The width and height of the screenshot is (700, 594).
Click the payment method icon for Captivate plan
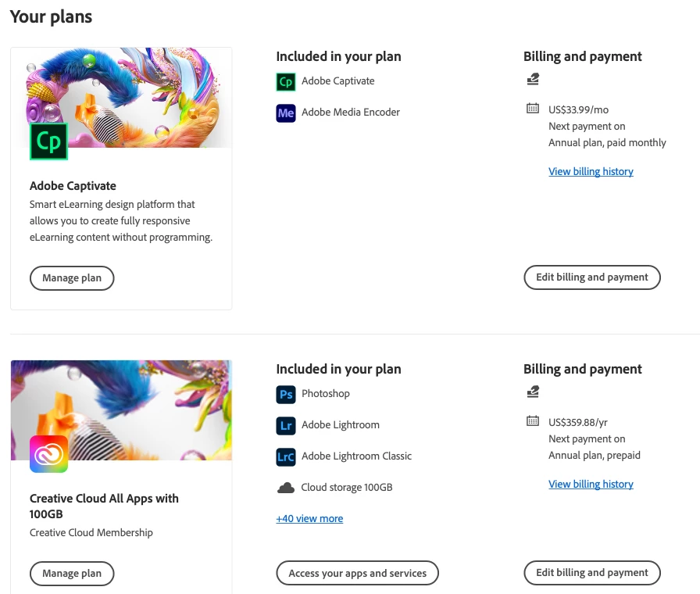[x=533, y=79]
